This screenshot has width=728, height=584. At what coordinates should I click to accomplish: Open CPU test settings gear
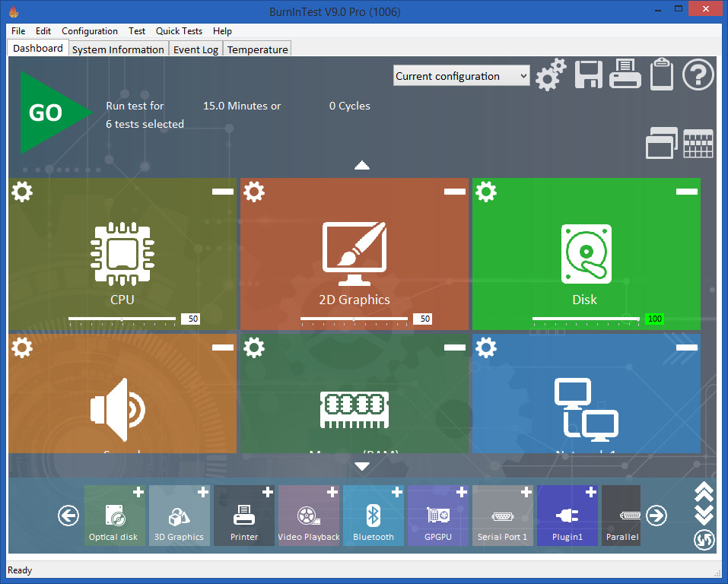point(22,192)
